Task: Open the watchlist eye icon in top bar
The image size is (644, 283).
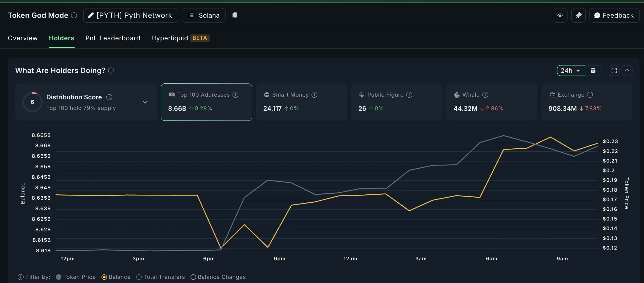Action: tap(560, 15)
